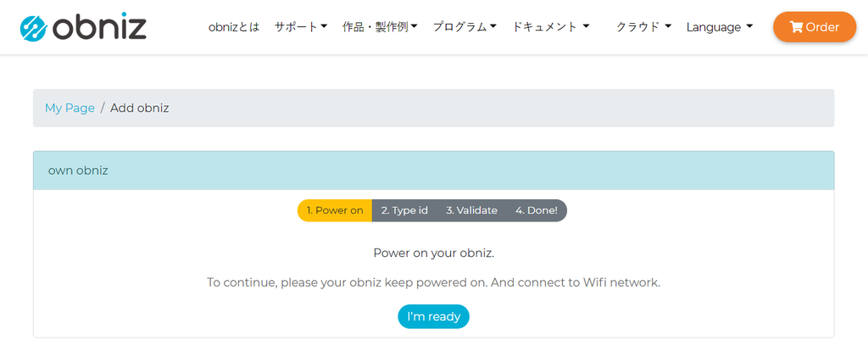Expand the クラウド dropdown menu
Viewport: 868px width, 346px height.
(644, 27)
